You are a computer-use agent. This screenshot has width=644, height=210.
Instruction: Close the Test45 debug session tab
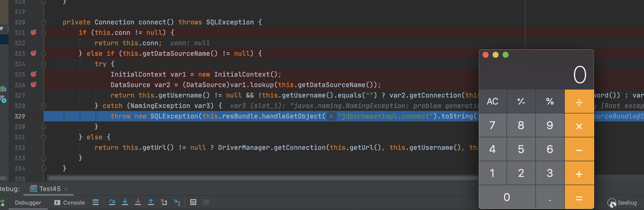pos(66,189)
